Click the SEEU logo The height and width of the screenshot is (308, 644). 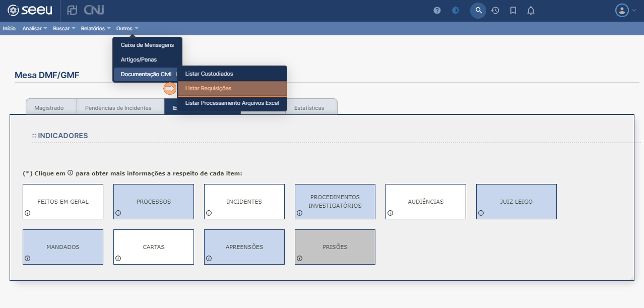[30, 10]
